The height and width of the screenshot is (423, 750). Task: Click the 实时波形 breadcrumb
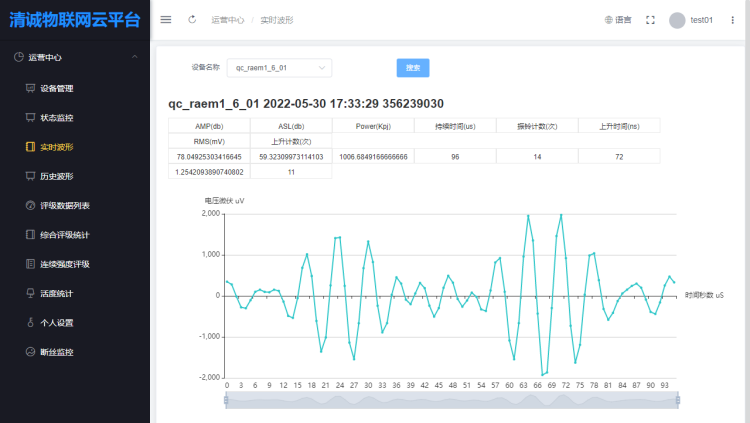[276, 20]
